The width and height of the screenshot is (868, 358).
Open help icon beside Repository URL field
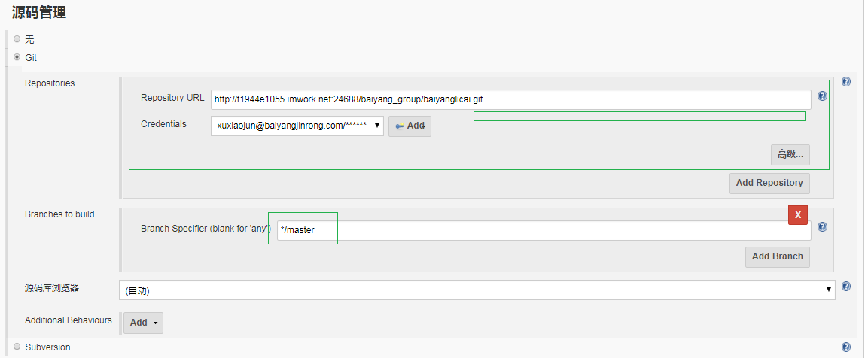point(822,96)
